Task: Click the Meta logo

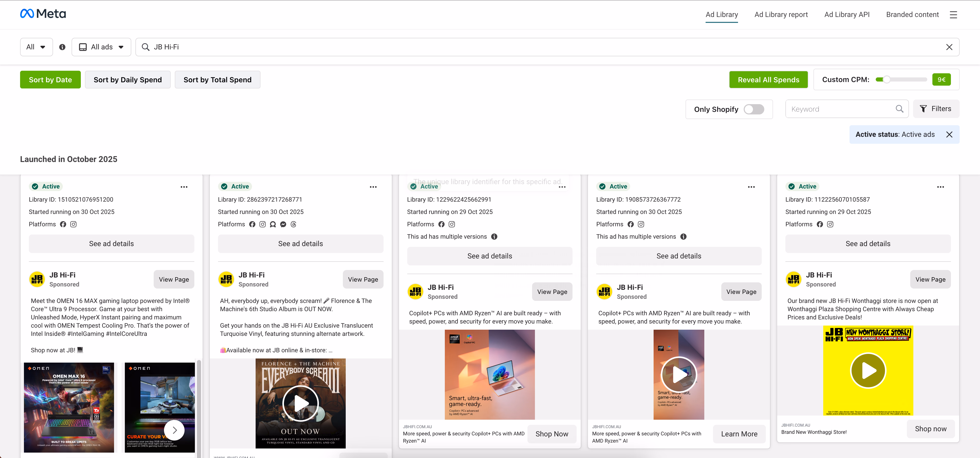Action: [43, 14]
